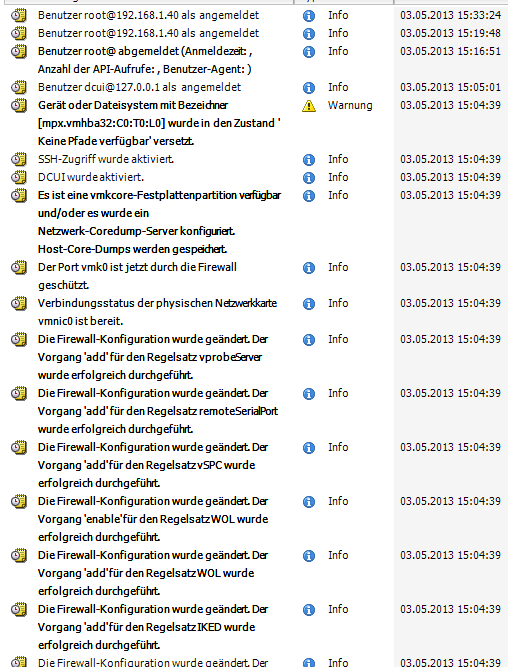Click the event icon of the mpx.vmhba32 warning entry
The width and height of the screenshot is (508, 667).
[18, 105]
